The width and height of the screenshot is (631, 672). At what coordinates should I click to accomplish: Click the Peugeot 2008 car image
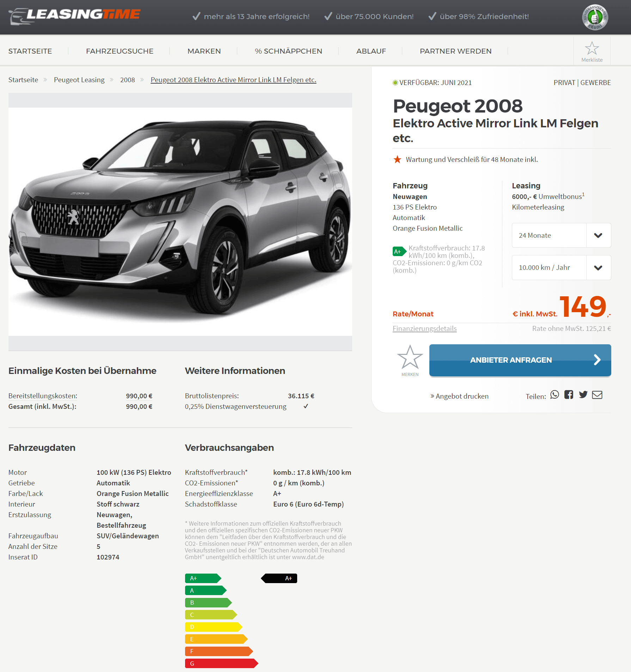coord(180,222)
